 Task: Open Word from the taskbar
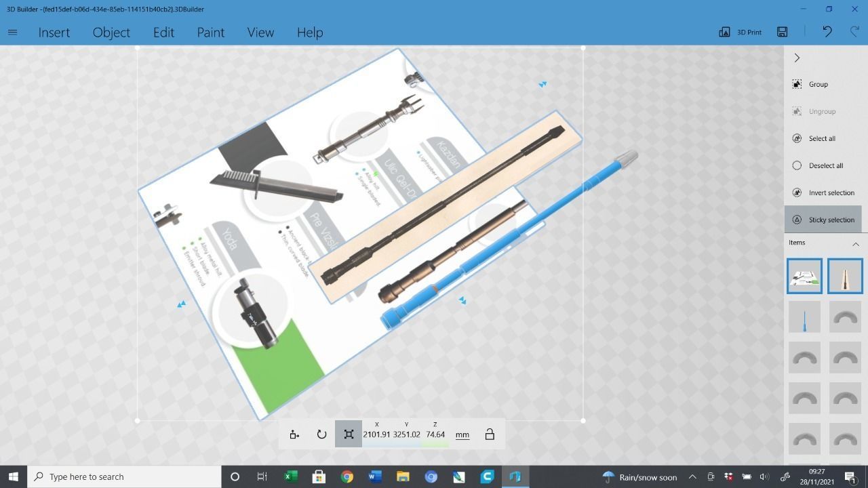click(374, 476)
